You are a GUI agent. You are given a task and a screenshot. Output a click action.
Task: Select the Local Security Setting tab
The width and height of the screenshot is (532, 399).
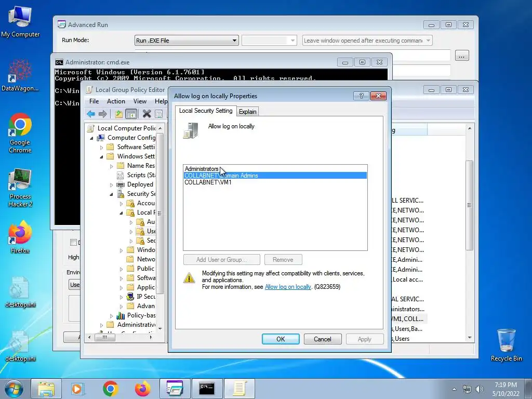pos(206,111)
